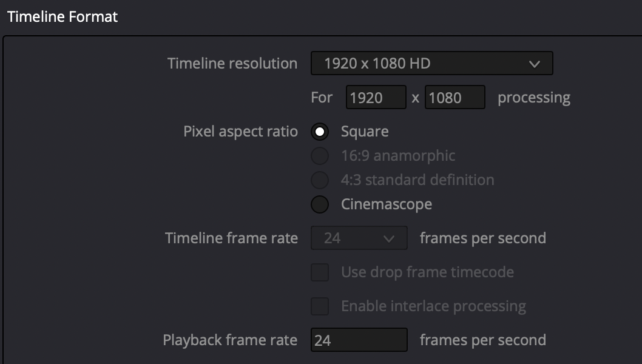642x364 pixels.
Task: Click the word processing after the height field
Action: (x=533, y=98)
